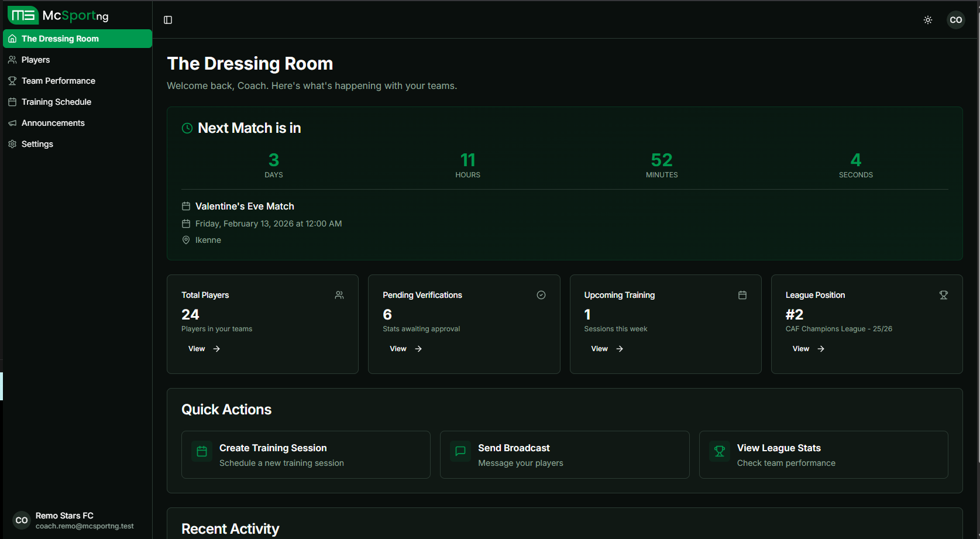Click the Settings gear icon

pyautogui.click(x=12, y=143)
